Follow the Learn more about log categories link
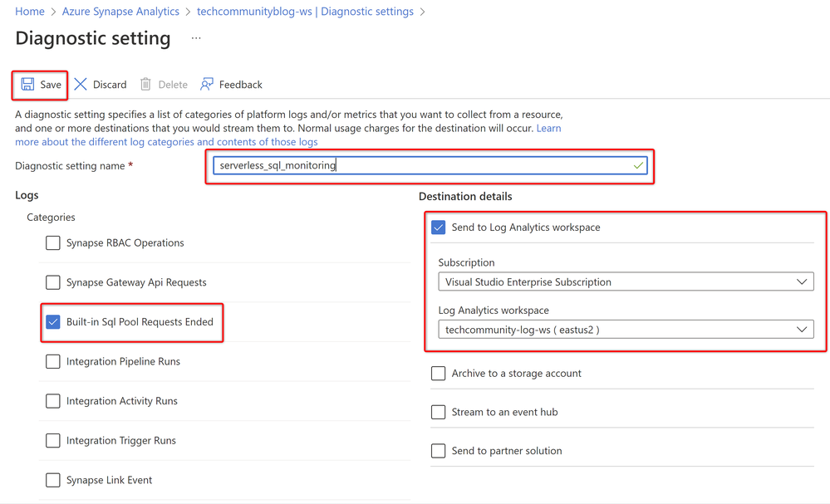This screenshot has height=504, width=830. [166, 142]
